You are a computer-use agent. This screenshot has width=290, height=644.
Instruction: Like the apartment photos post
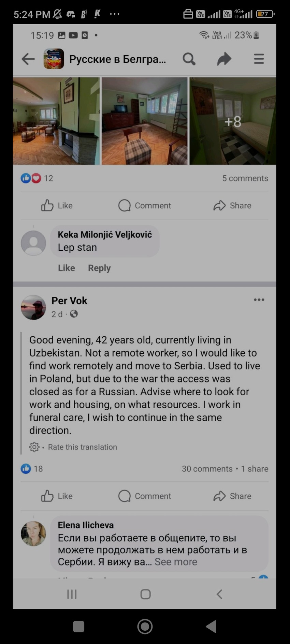click(57, 205)
